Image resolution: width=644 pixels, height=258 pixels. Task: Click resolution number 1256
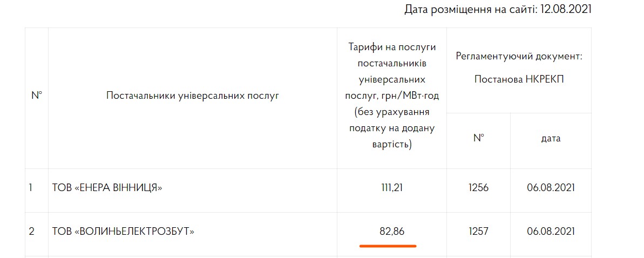click(x=478, y=188)
